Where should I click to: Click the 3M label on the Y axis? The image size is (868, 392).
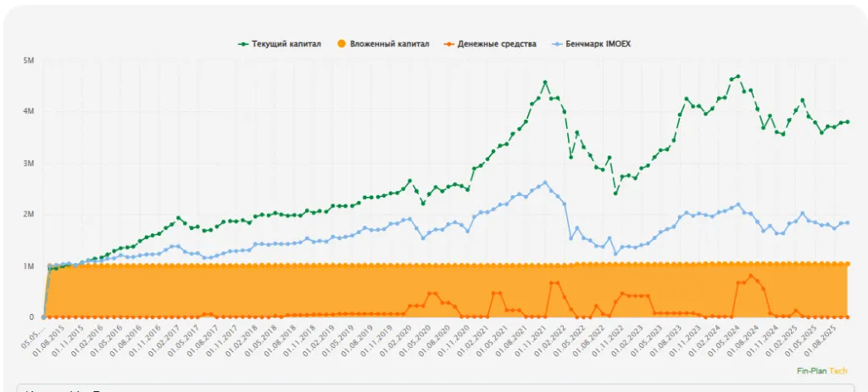[x=28, y=163]
